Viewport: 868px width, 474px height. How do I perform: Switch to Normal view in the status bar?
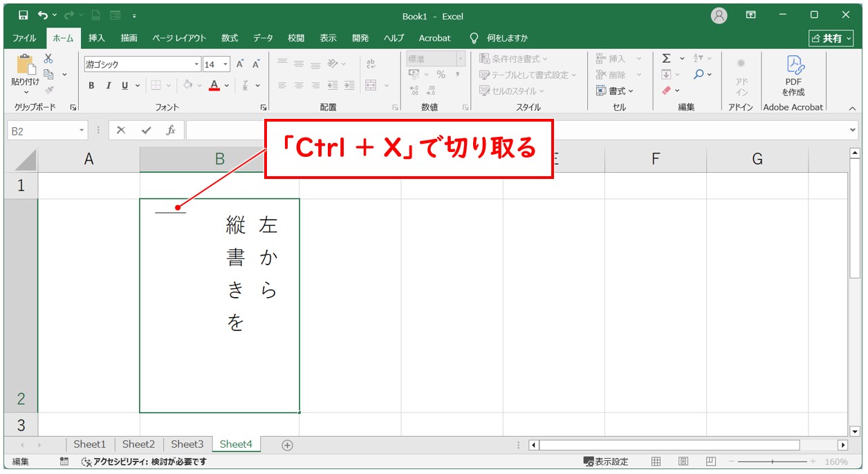(656, 462)
